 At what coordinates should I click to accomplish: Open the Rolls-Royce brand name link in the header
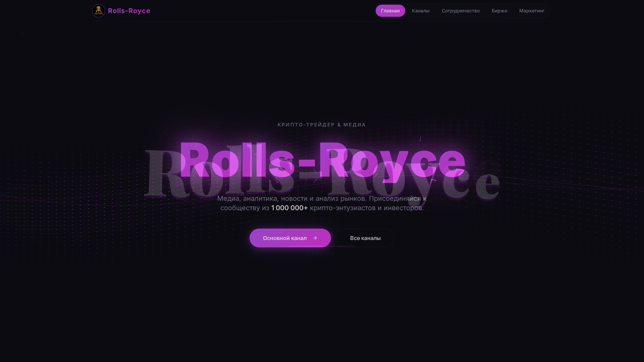pos(129,11)
